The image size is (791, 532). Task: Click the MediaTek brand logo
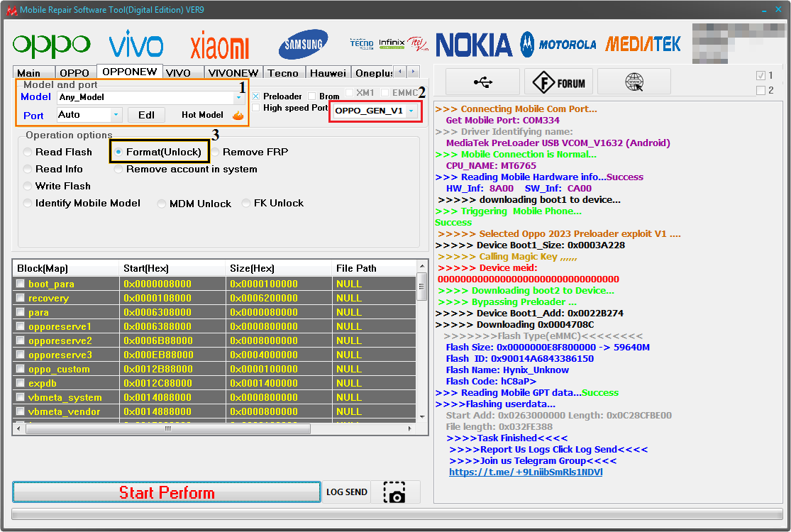point(643,44)
